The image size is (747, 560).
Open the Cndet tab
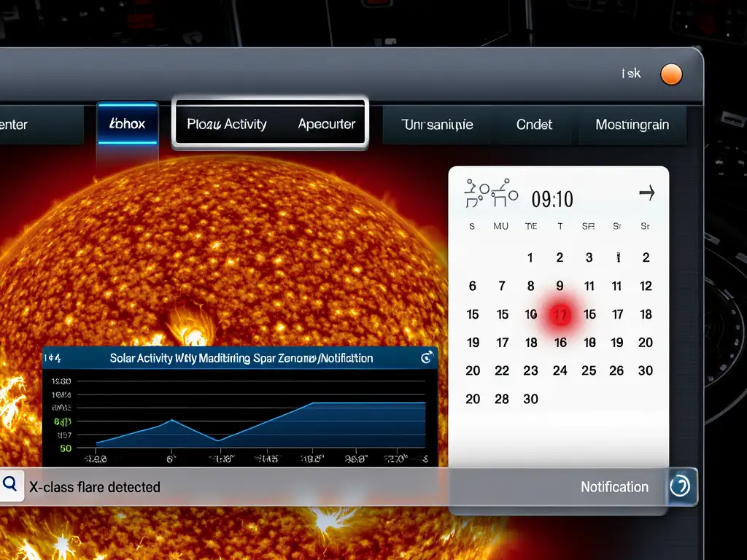tap(534, 125)
